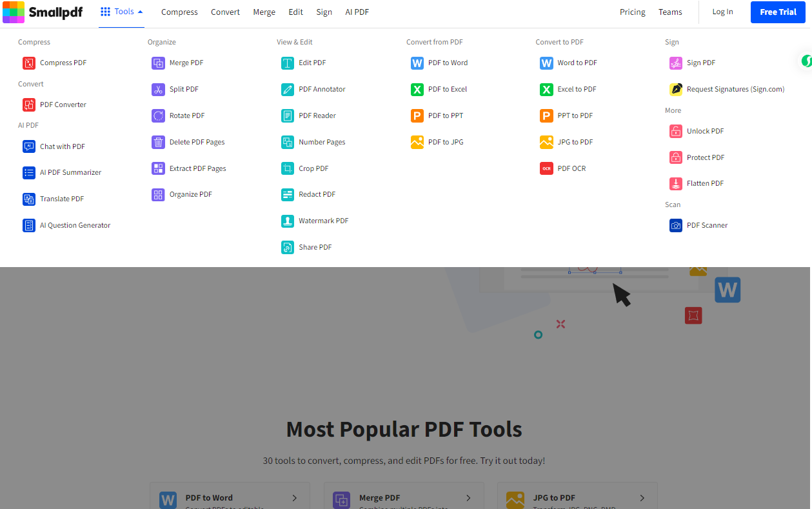Click the Delete PDF Pages trash icon
The height and width of the screenshot is (509, 812).
pyautogui.click(x=158, y=142)
